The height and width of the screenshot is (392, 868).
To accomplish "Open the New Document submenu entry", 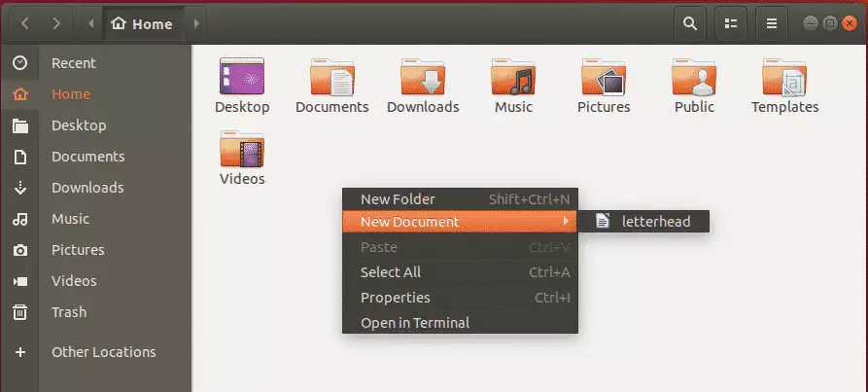I will [x=460, y=222].
